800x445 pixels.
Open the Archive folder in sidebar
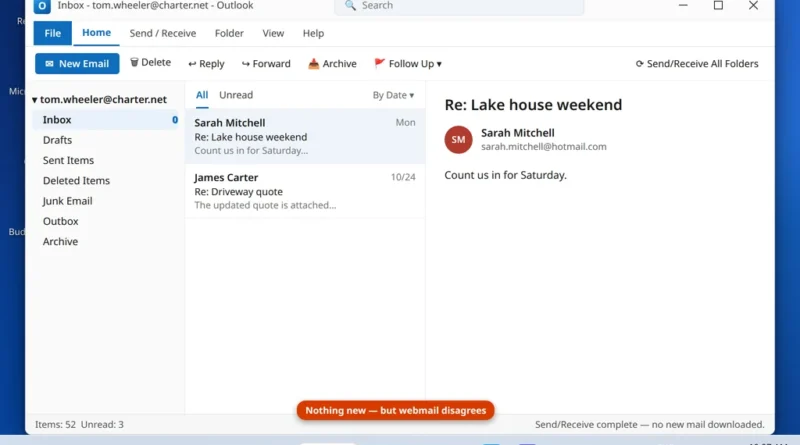pyautogui.click(x=60, y=242)
